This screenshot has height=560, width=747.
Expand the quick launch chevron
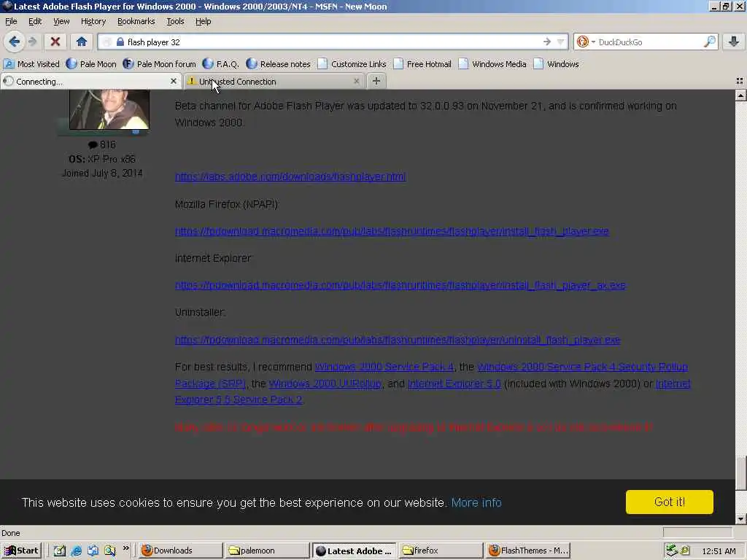click(x=125, y=548)
